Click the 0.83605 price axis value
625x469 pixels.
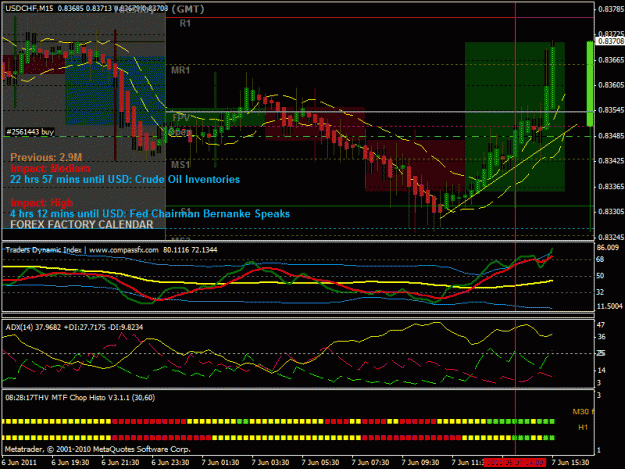pos(611,85)
